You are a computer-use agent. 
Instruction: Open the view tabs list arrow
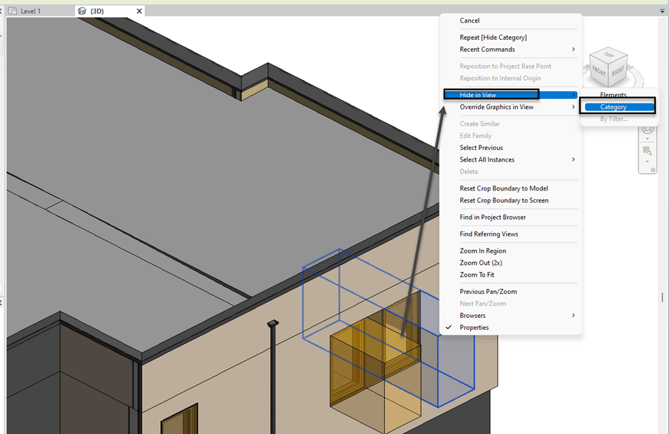point(662,11)
